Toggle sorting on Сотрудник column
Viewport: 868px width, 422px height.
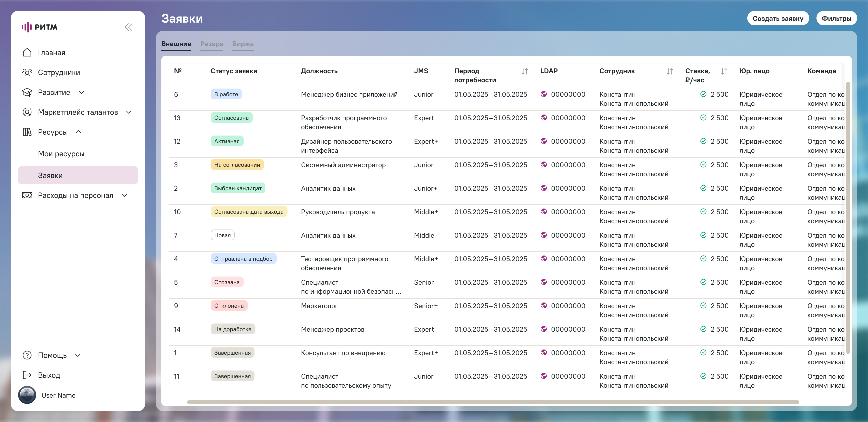pyautogui.click(x=670, y=71)
